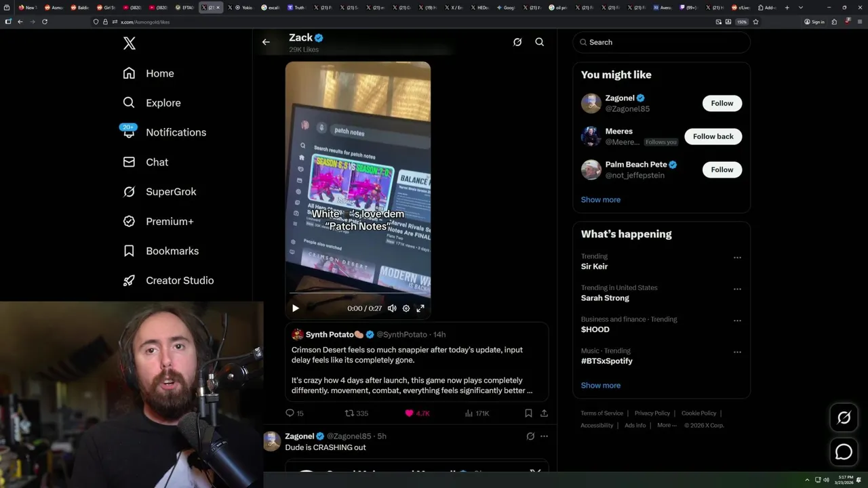This screenshot has width=868, height=488.
Task: Open more options for Sarah Strong trend
Action: (737, 289)
